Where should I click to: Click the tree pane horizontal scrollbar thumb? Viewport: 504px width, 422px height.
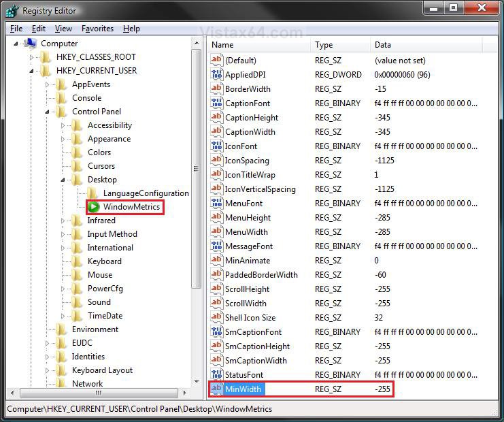tap(99, 393)
